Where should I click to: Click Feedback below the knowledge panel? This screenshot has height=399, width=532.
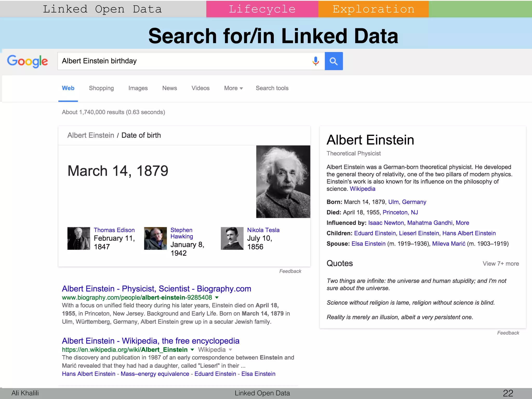pyautogui.click(x=508, y=333)
